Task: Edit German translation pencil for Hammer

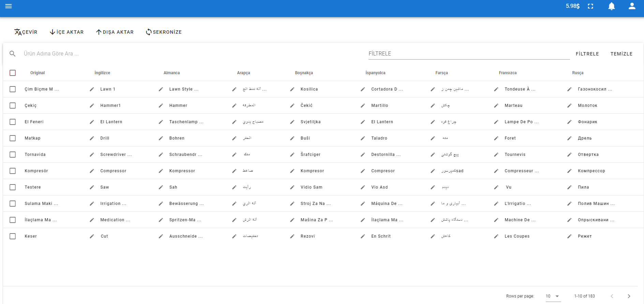Action: (x=161, y=106)
